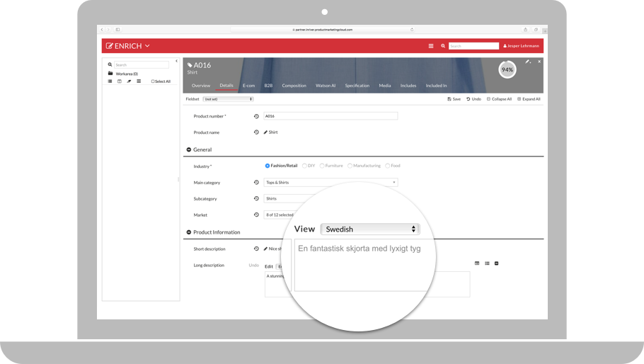
Task: Click the Save button
Action: (454, 99)
